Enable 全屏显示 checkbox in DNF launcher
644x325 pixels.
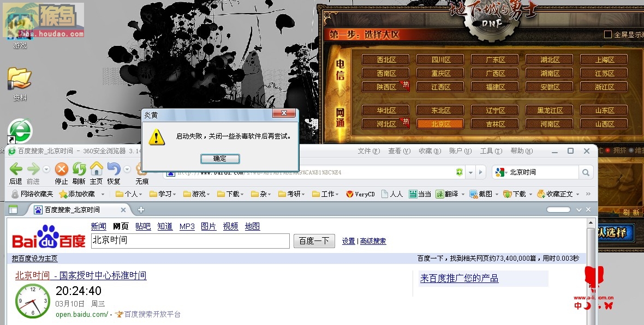click(x=608, y=34)
